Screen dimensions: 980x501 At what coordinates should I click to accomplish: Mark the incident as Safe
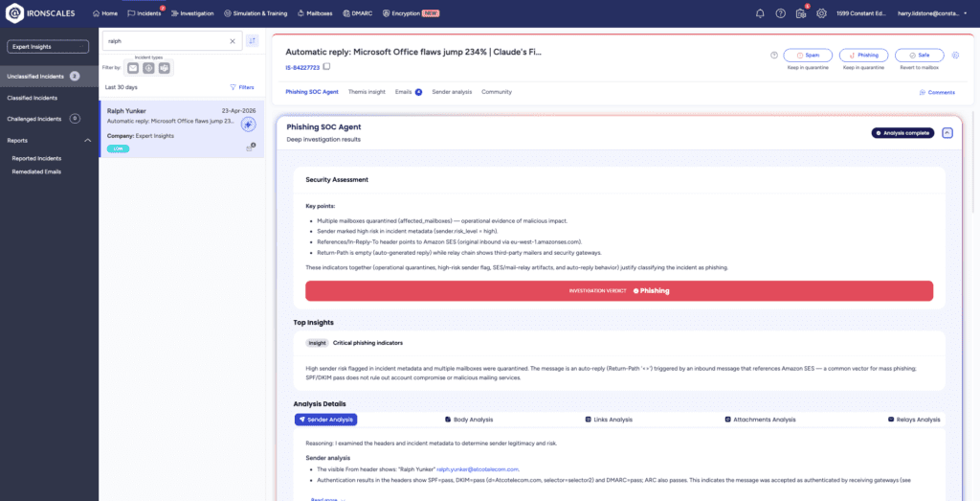920,55
